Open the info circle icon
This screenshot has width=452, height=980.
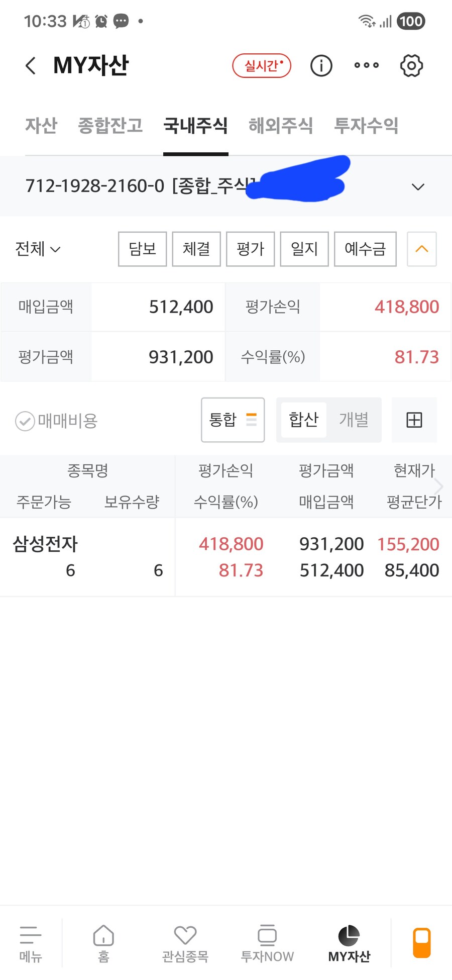321,66
